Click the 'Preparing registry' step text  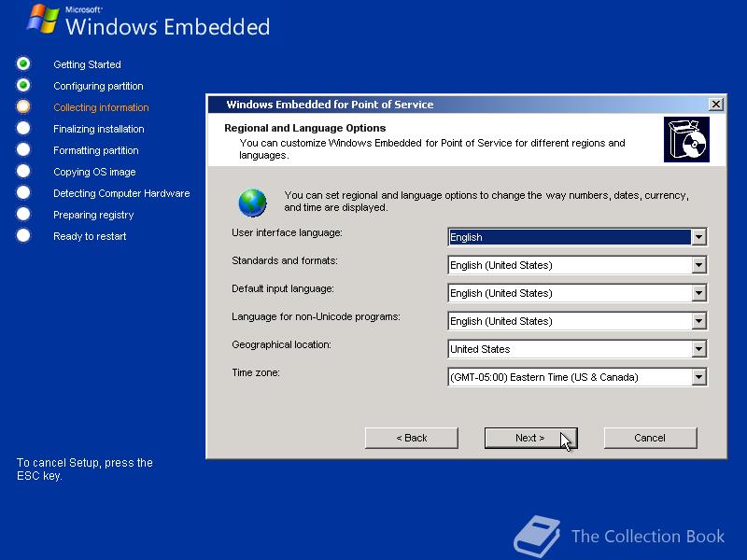[x=93, y=215]
